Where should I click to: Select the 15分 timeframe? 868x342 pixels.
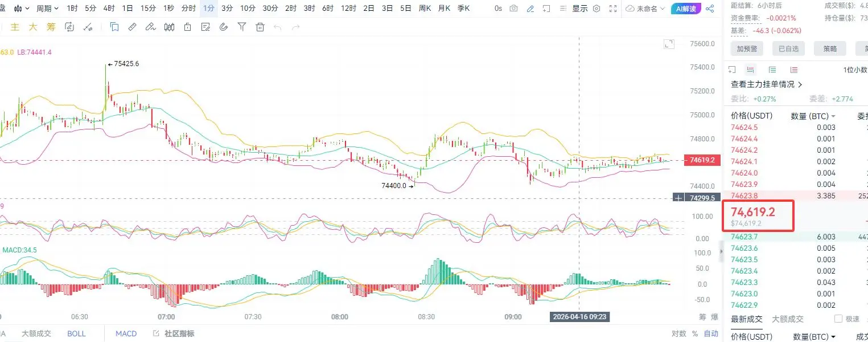click(148, 9)
